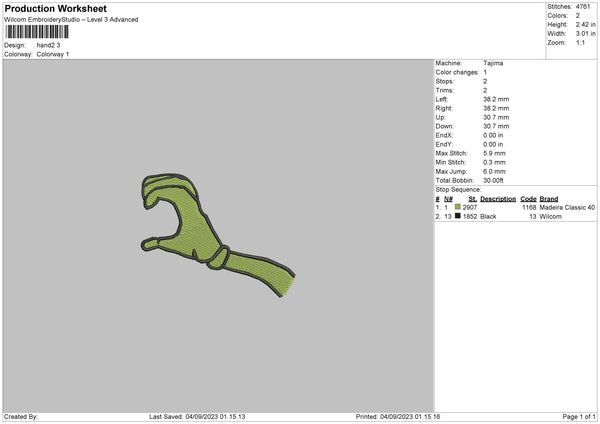This screenshot has width=600, height=424.
Task: Click the Last Saved timestamp 04/09/2023 01.15.13
Action: [x=215, y=417]
